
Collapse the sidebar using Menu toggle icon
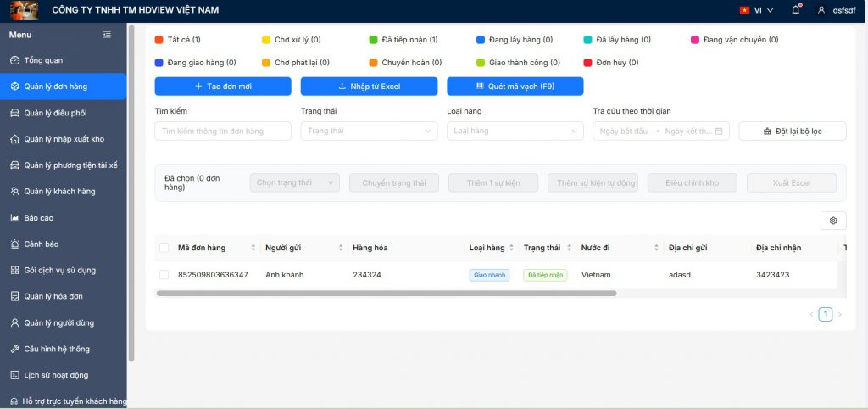click(107, 35)
